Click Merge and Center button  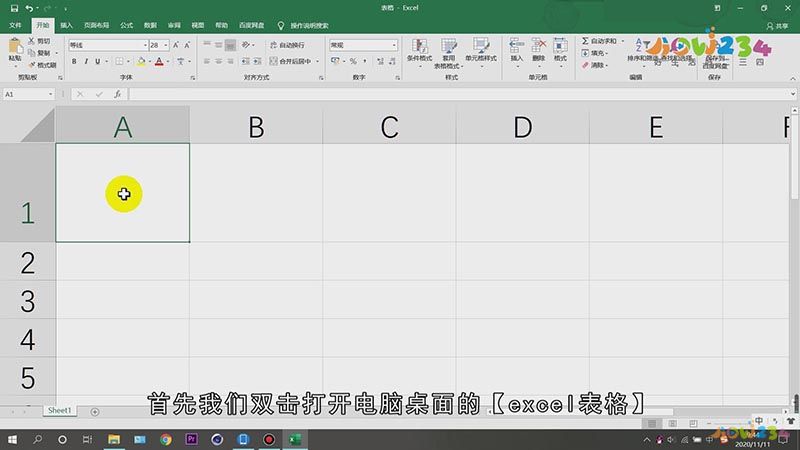pos(290,61)
